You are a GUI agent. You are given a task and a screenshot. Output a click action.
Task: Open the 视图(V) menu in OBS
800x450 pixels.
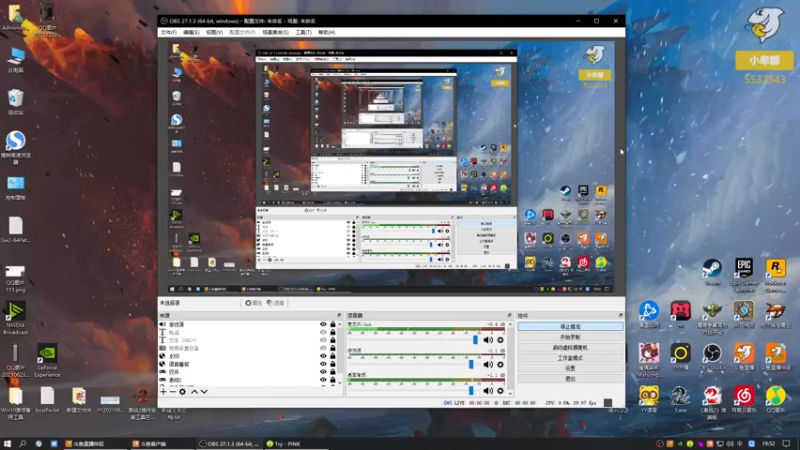coord(214,32)
